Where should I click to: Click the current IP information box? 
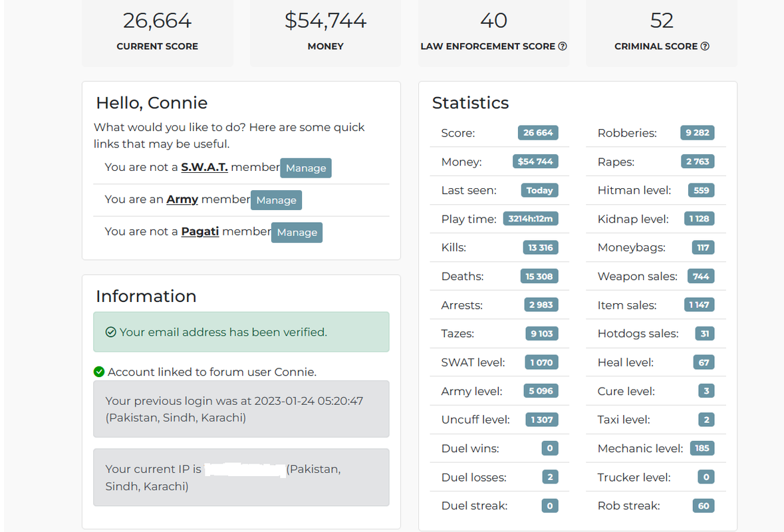tap(241, 477)
